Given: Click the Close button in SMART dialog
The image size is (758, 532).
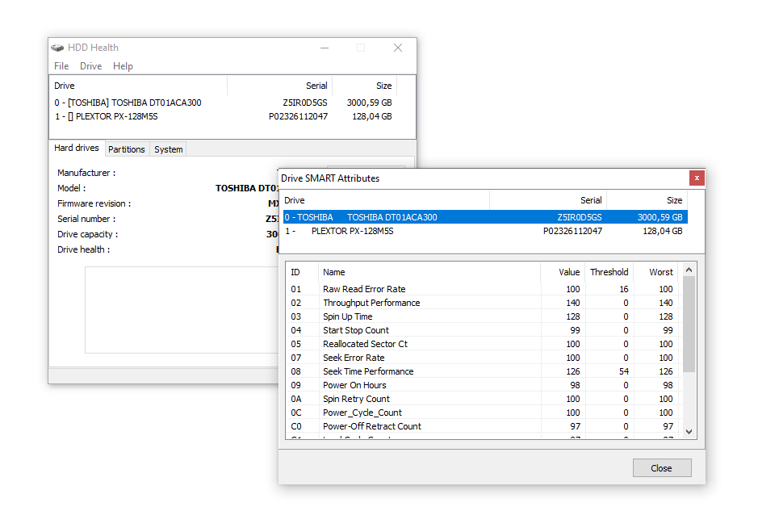Looking at the screenshot, I should coord(662,468).
